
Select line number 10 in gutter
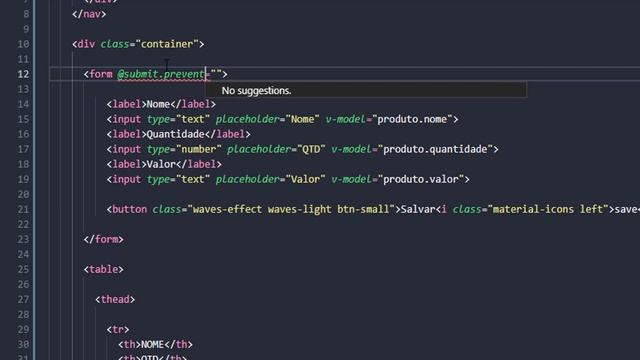pos(23,44)
